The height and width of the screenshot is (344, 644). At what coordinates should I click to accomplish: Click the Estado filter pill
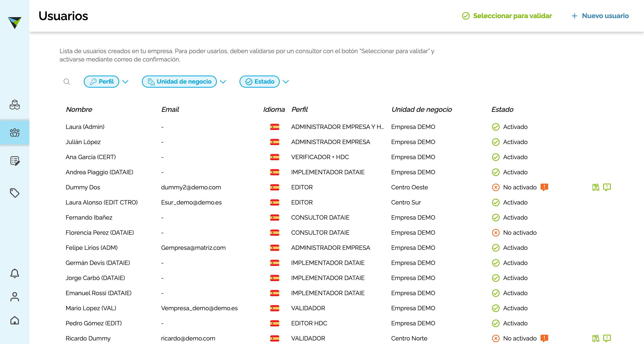260,82
